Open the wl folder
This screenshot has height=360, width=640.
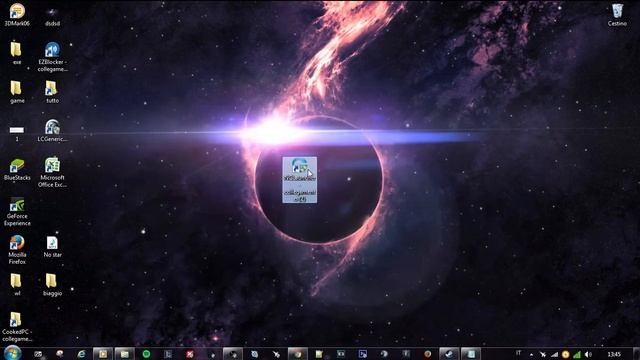[16, 284]
